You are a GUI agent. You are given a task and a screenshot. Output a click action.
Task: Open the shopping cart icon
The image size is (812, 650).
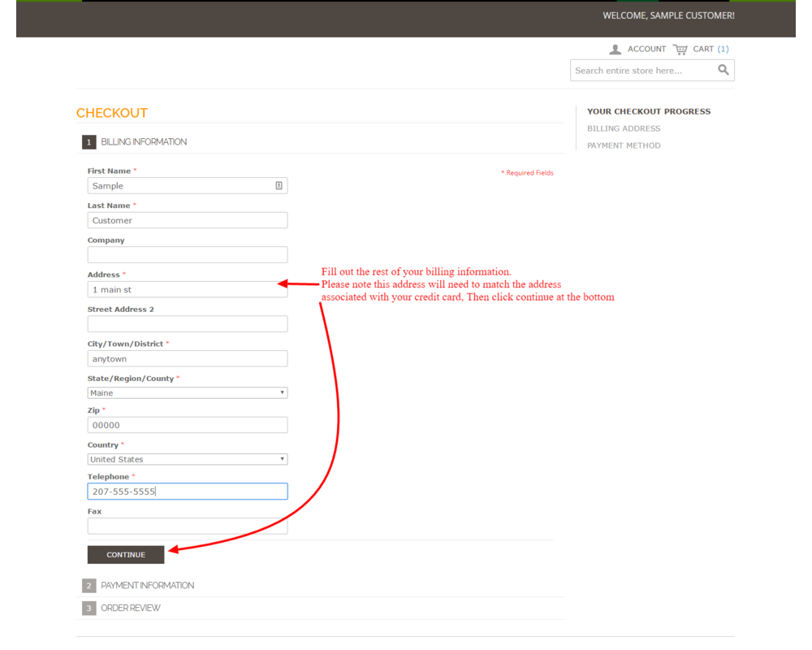(x=680, y=50)
